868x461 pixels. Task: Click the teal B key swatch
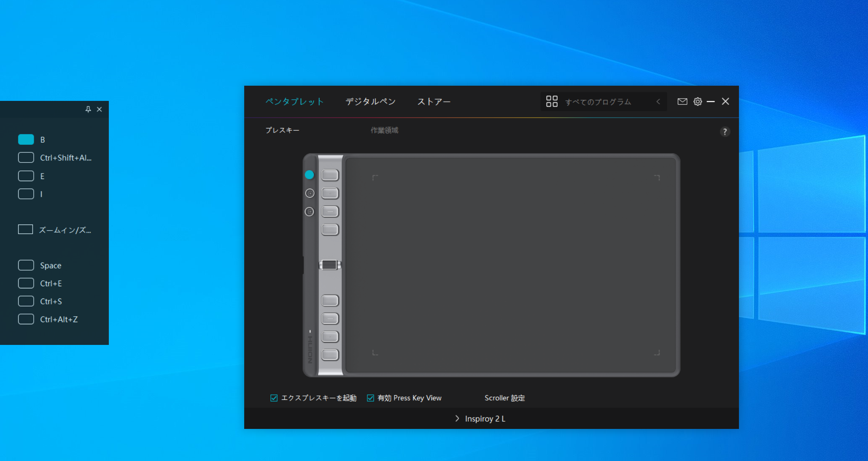coord(26,139)
